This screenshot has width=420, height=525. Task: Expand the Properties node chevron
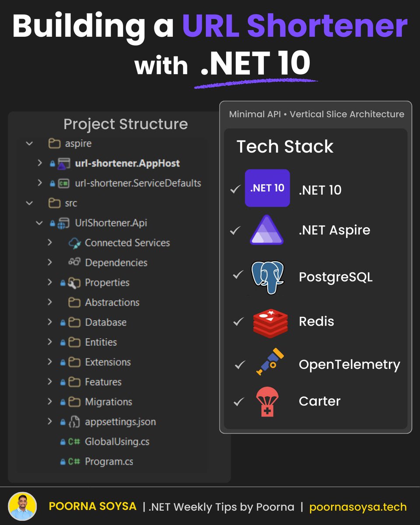tap(50, 282)
